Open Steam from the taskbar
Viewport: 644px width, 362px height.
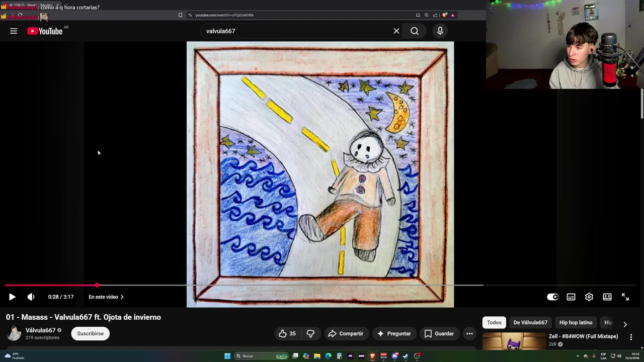[x=406, y=356]
